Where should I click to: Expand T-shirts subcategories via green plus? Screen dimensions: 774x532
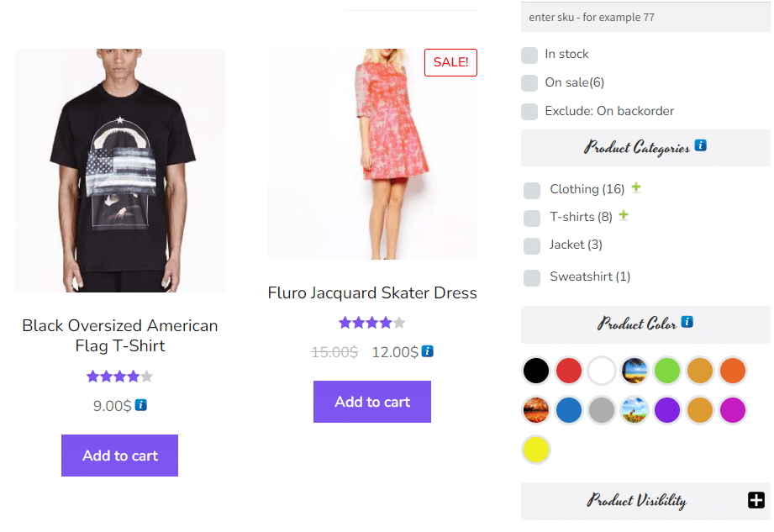point(623,215)
